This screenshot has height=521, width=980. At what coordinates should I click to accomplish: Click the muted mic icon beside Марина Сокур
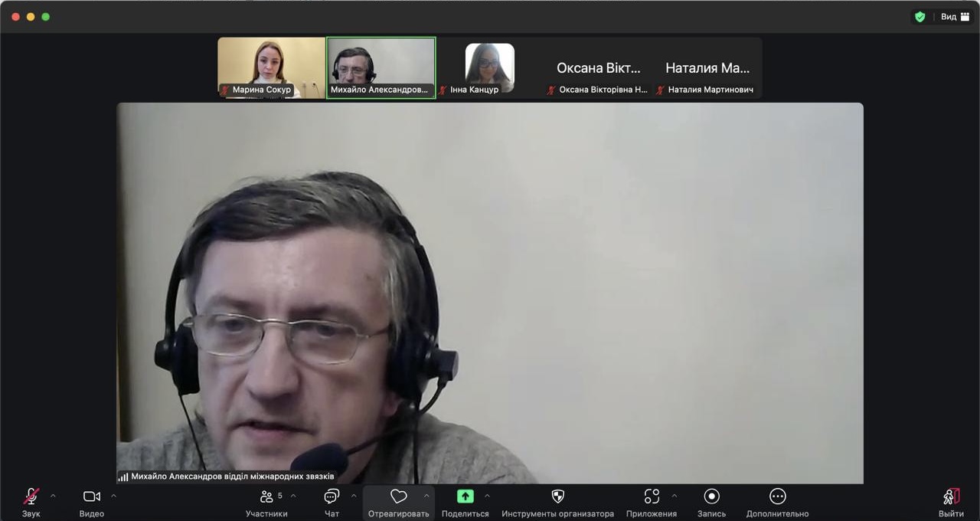225,90
